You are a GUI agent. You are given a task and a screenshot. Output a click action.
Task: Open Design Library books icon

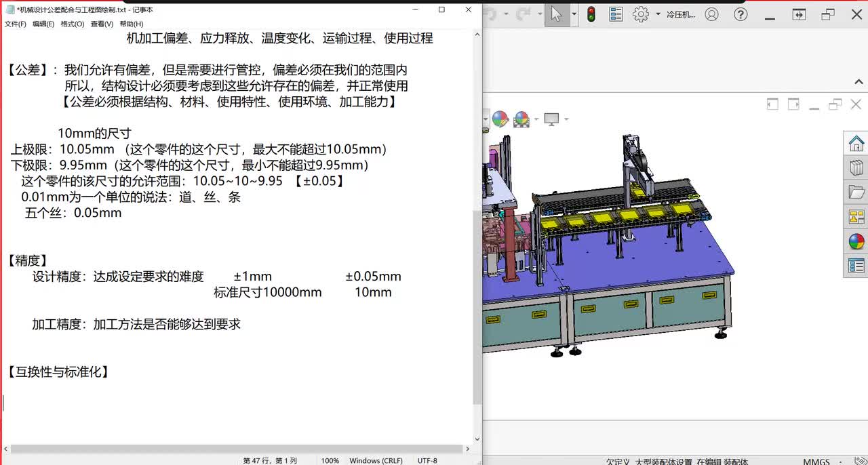pos(856,168)
